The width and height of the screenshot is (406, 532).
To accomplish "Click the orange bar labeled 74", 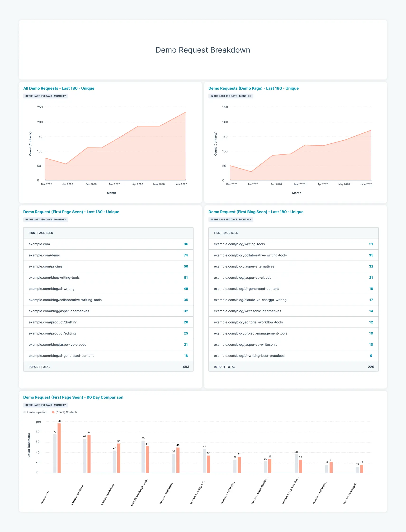I will 89,454.
